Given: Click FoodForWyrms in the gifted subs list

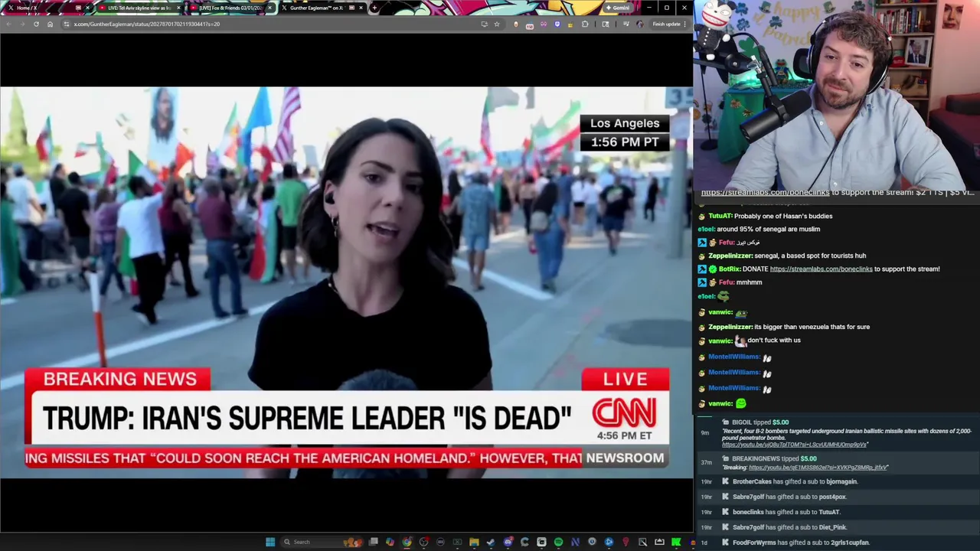Looking at the screenshot, I should [x=756, y=543].
